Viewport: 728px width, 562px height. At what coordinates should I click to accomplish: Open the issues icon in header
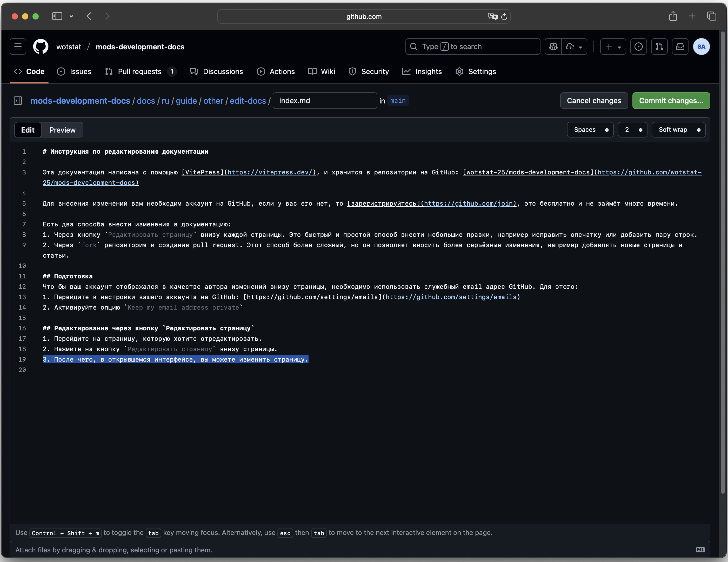tap(638, 47)
